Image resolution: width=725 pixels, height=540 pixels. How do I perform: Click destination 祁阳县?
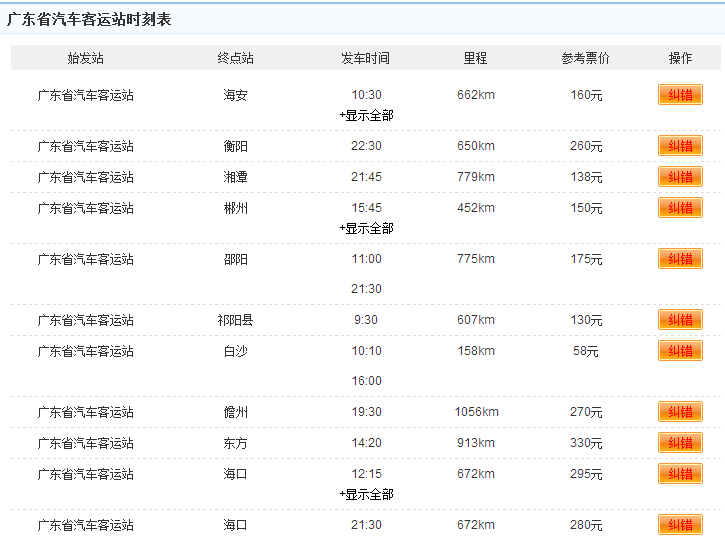[235, 320]
